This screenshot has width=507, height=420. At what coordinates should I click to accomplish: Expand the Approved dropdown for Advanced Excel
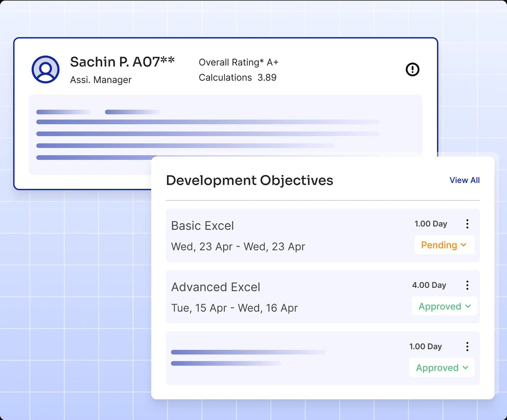pyautogui.click(x=444, y=306)
